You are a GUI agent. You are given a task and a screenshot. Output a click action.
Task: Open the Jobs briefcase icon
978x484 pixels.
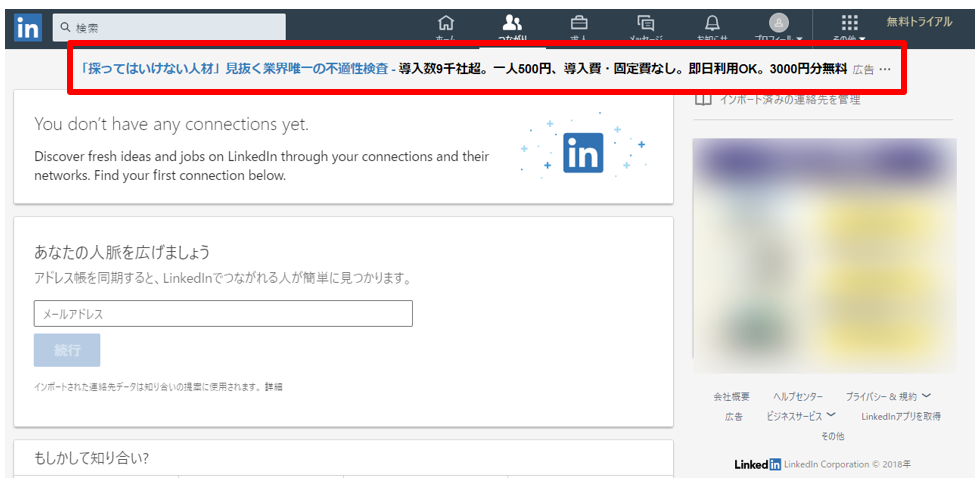[579, 24]
